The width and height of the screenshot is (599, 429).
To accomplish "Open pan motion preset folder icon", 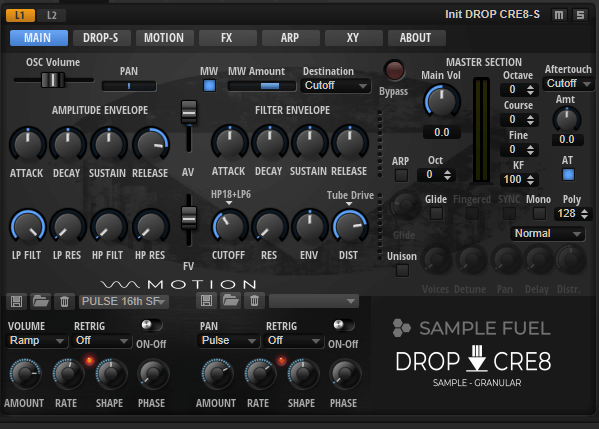I will [x=231, y=301].
